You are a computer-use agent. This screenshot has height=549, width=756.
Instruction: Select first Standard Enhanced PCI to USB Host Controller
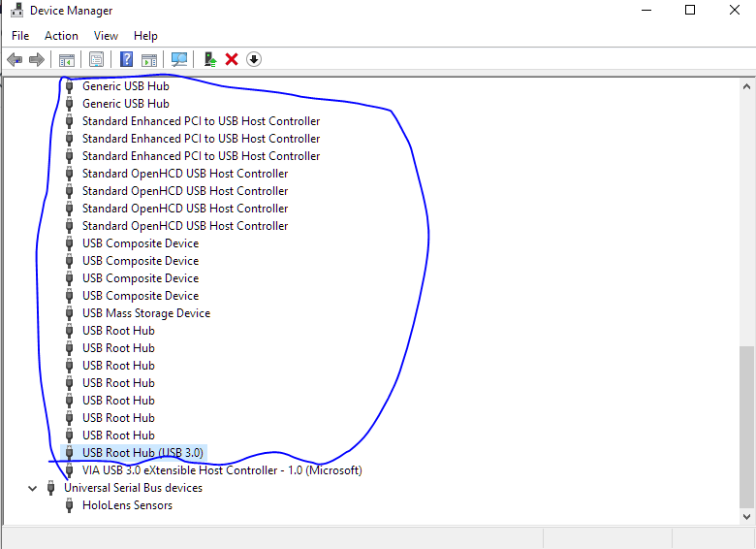(201, 121)
